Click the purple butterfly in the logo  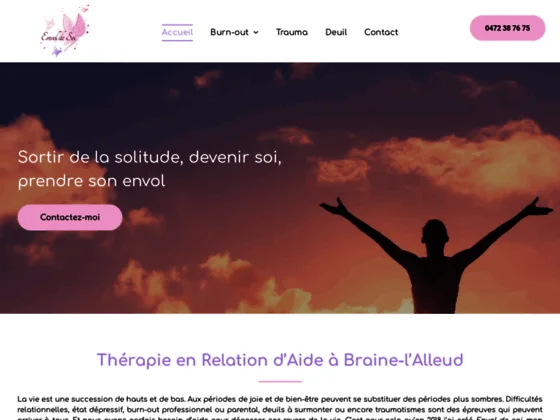coord(56,52)
